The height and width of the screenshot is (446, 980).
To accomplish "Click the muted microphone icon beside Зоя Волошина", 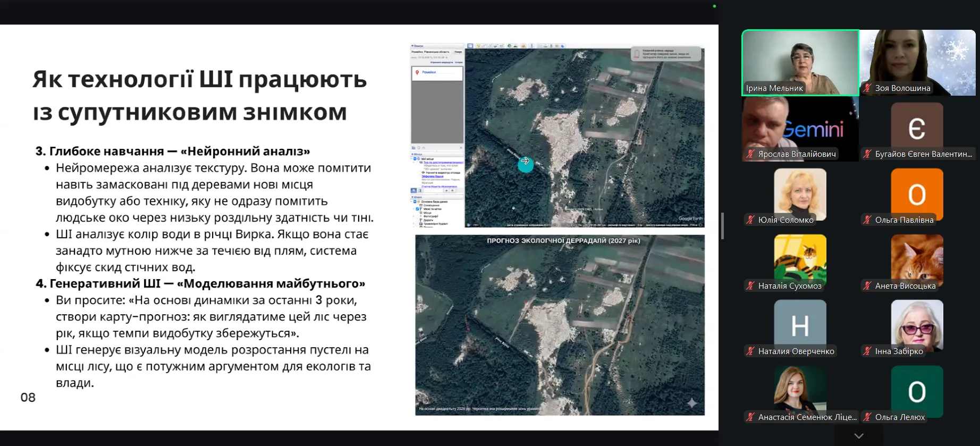I will click(867, 88).
